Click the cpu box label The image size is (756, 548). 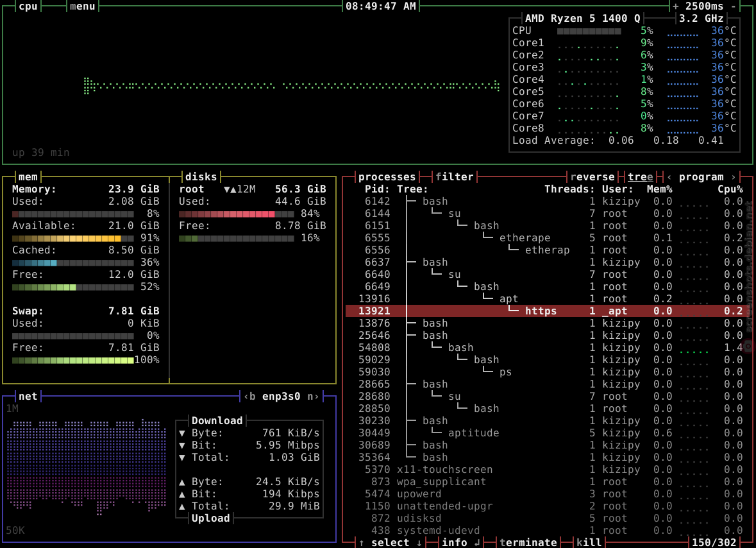28,6
